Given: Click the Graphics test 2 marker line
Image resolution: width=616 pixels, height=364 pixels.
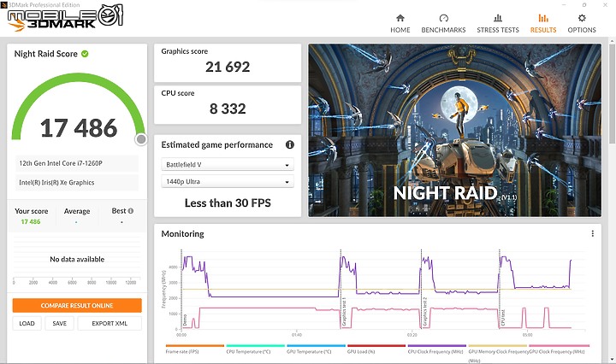Looking at the screenshot, I should click(421, 289).
